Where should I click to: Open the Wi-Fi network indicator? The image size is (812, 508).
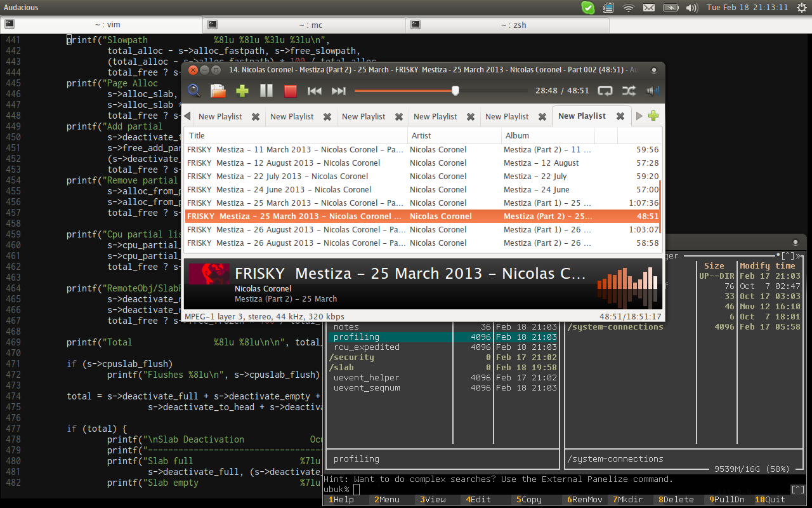click(x=629, y=8)
